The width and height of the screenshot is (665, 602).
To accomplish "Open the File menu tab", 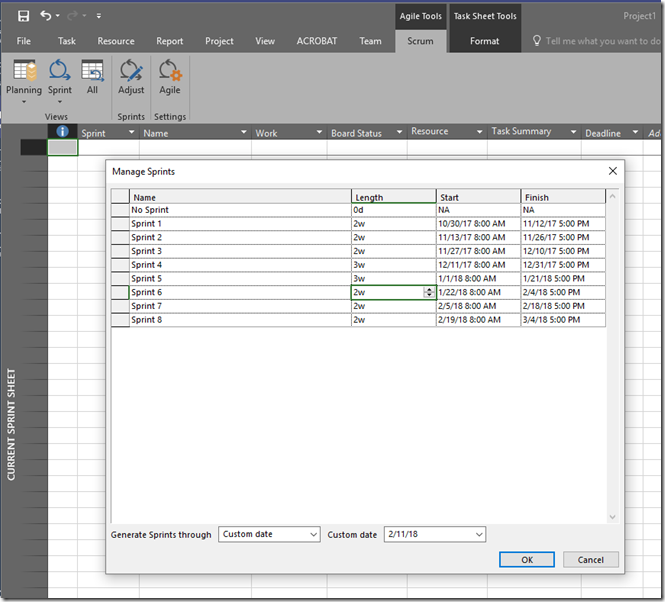I will [x=24, y=41].
